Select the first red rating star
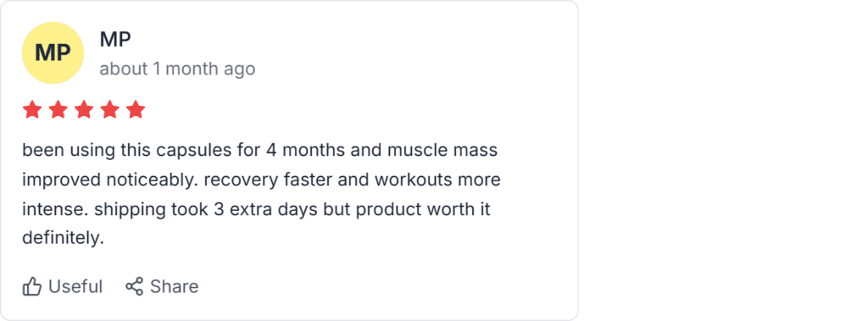The image size is (868, 321). tap(32, 110)
